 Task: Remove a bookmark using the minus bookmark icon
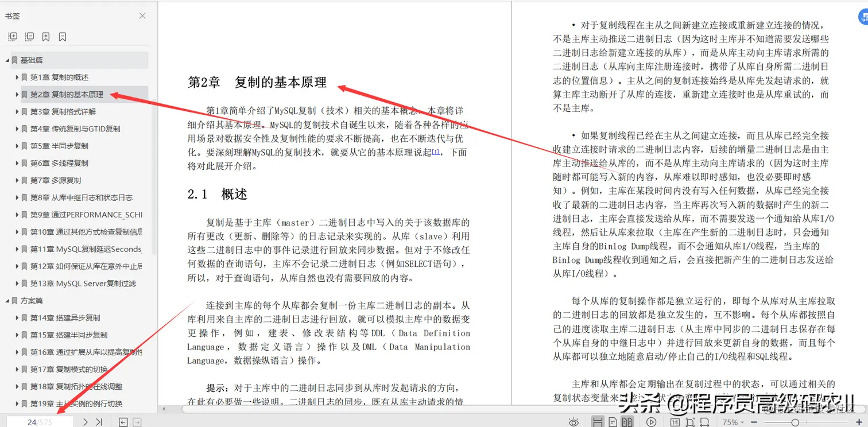62,36
